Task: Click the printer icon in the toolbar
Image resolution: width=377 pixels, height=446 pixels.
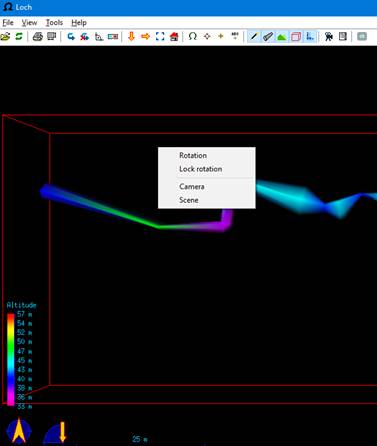Action: point(38,36)
